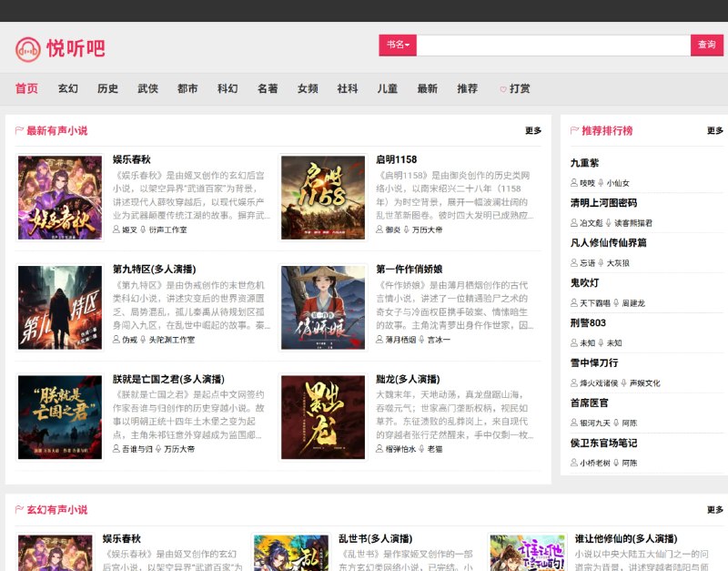Open the 黜龙 cover thumbnail
Viewport: 728px width, 571px height.
tap(323, 417)
